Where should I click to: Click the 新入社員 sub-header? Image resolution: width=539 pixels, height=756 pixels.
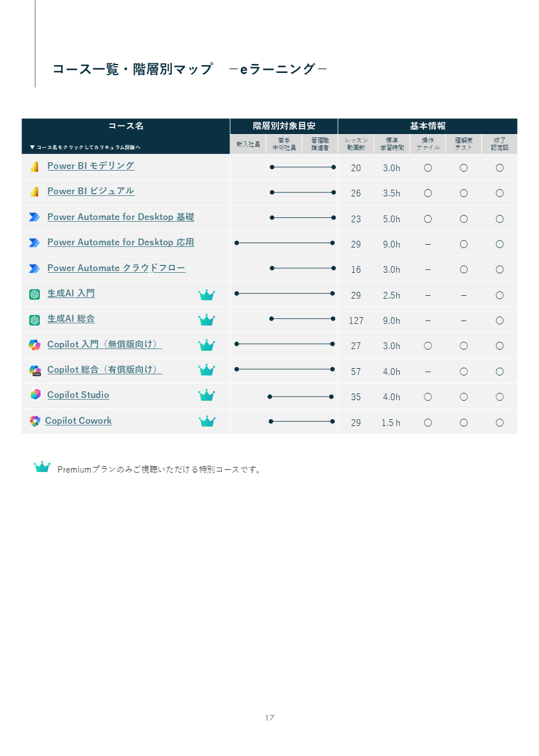[248, 144]
